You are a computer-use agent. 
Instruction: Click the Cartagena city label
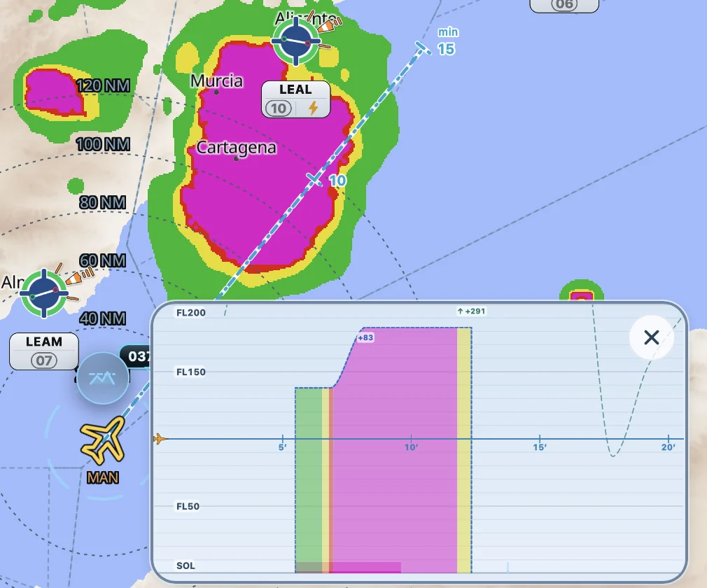[236, 148]
